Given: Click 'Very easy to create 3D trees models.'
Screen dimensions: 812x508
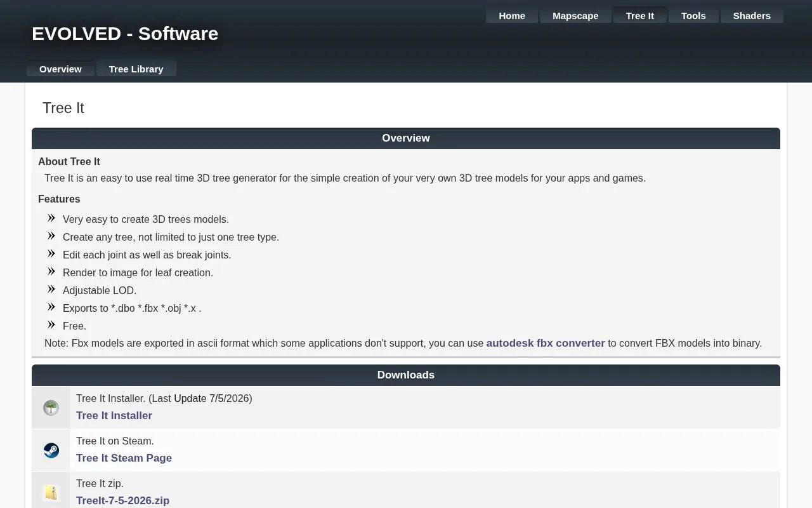Looking at the screenshot, I should point(146,219).
